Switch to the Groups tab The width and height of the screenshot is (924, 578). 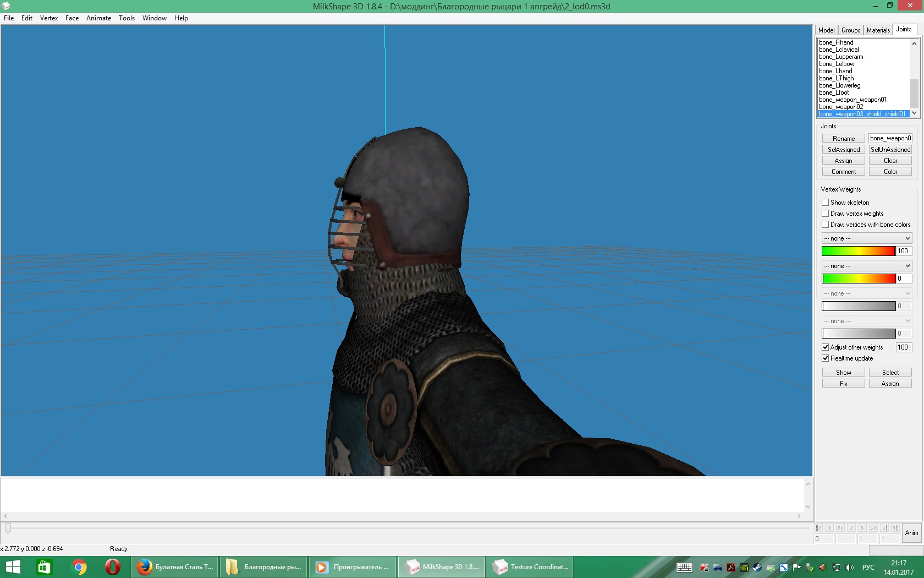click(851, 30)
